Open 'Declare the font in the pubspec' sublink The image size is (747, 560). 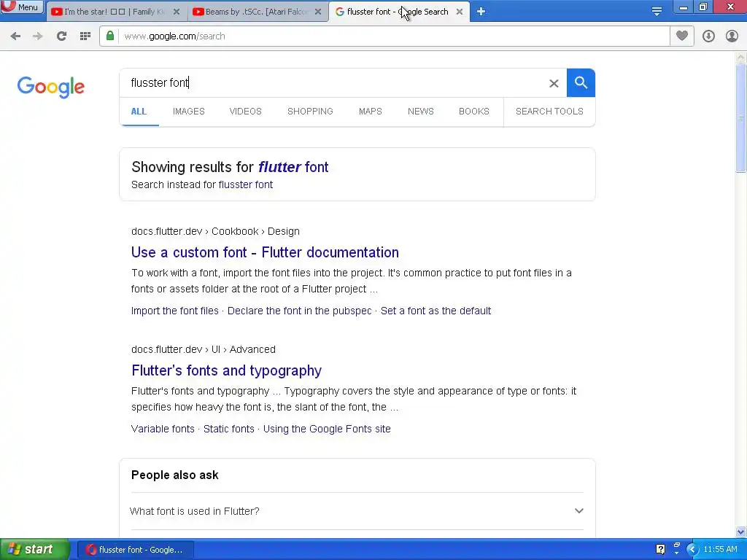tap(299, 311)
